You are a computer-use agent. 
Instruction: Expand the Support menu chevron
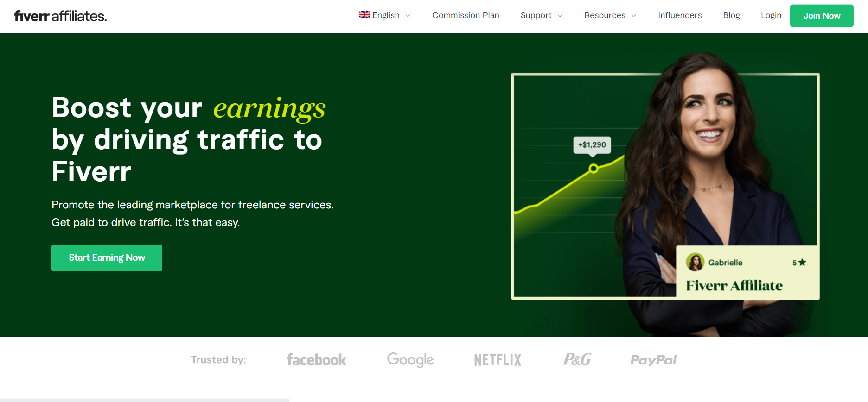[560, 16]
